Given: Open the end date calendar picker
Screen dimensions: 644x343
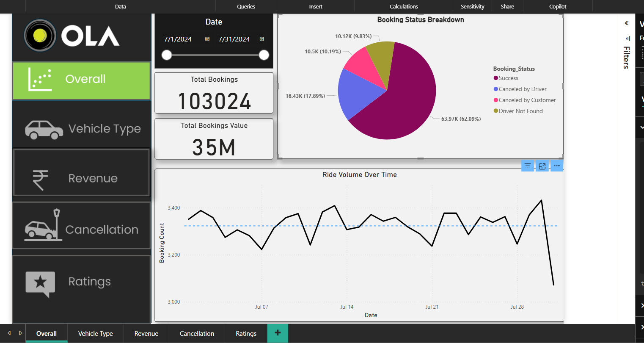Looking at the screenshot, I should (x=261, y=39).
